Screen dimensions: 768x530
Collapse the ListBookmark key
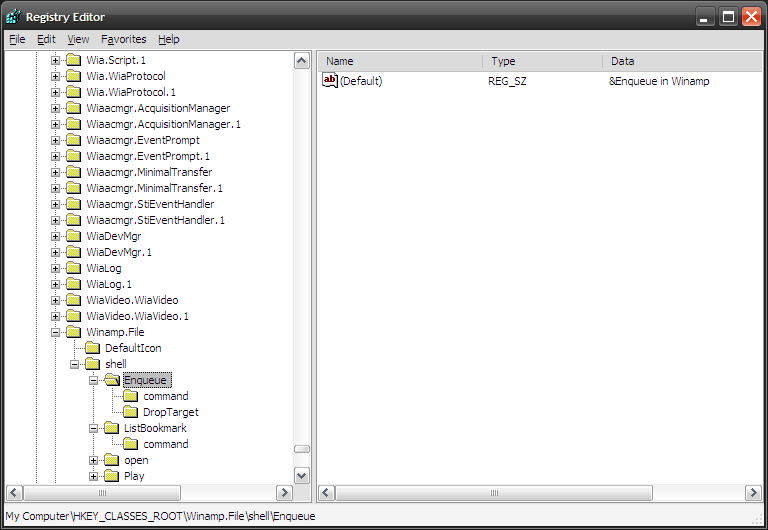pos(93,429)
